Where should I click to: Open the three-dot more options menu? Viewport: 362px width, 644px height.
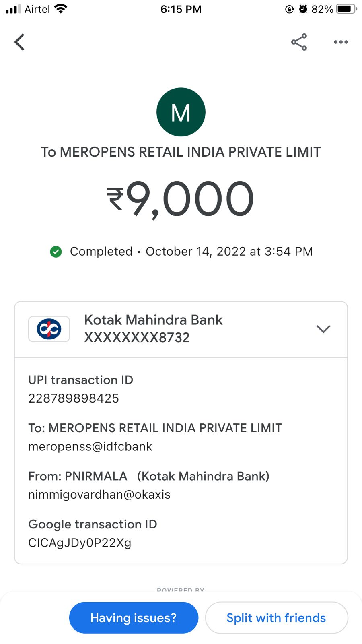point(341,42)
